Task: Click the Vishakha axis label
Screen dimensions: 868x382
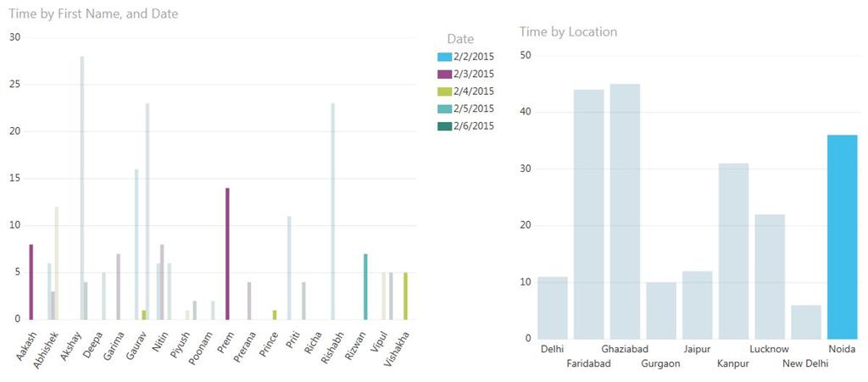Action: coord(395,348)
